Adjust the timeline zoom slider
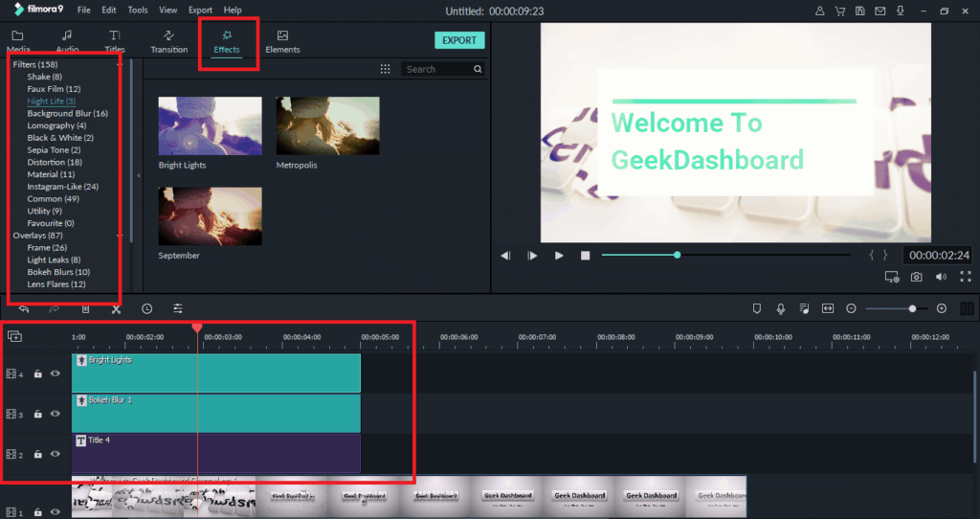Screen dimensions: 980x519 click(912, 308)
